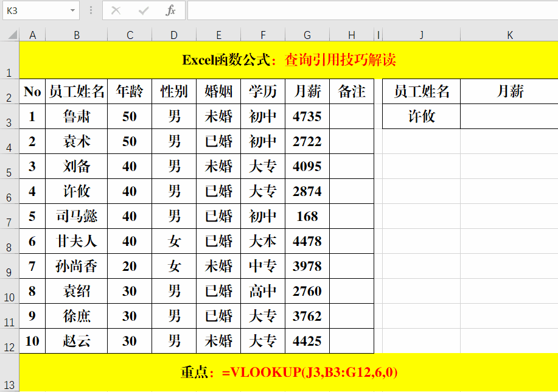Viewport: 558px width, 392px height.
Task: Click salary cell '3762'
Action: click(307, 316)
